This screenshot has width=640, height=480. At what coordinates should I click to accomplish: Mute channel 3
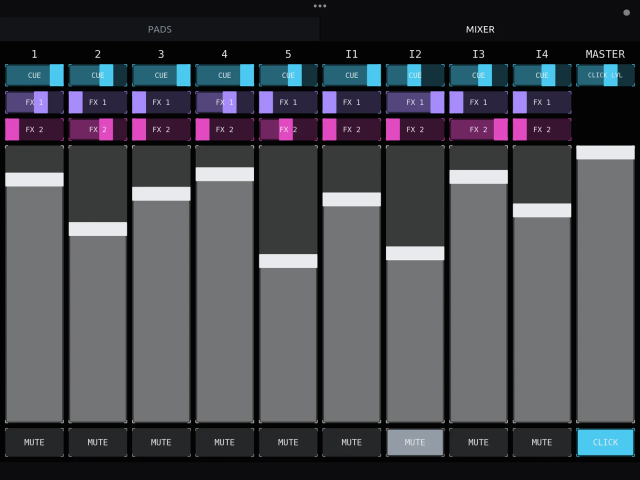point(161,442)
